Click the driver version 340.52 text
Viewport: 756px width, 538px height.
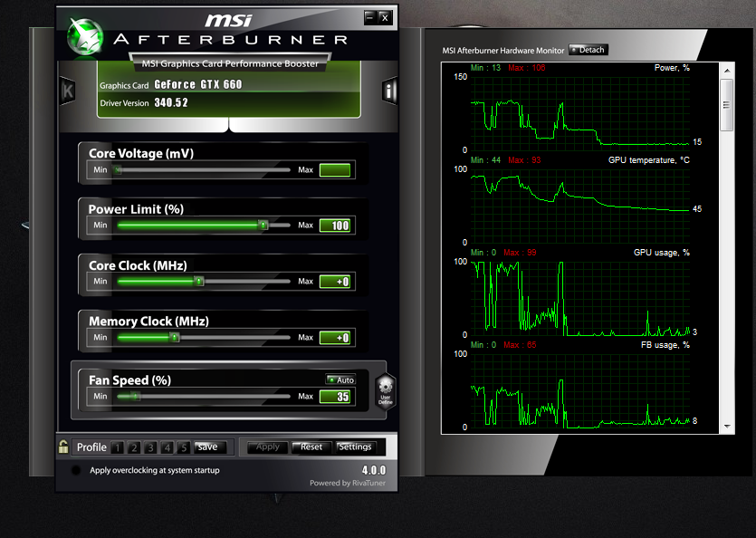click(x=171, y=102)
